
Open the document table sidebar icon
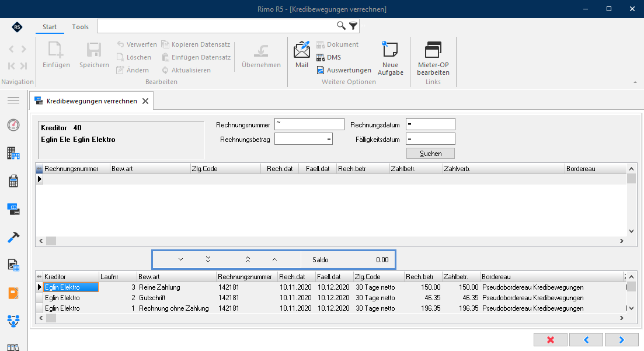[x=13, y=265]
